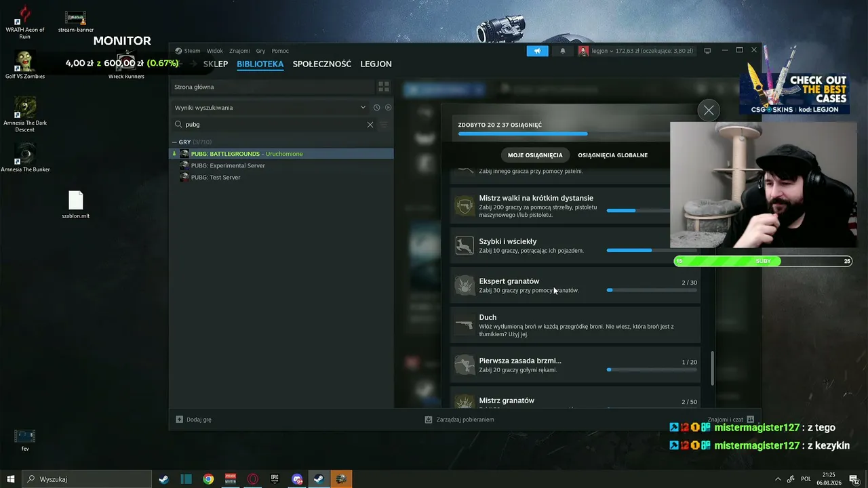Click the Szybki i wściekły achievement icon
868x488 pixels.
pos(465,245)
